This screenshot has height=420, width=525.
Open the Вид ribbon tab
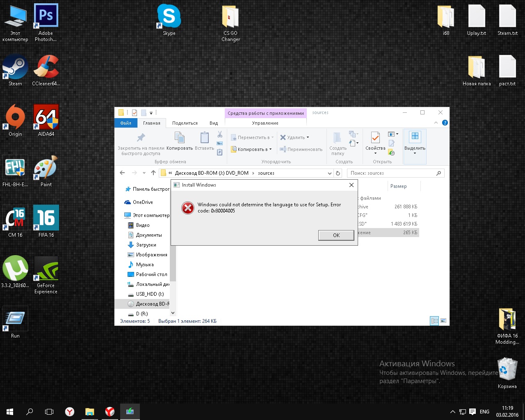point(214,123)
